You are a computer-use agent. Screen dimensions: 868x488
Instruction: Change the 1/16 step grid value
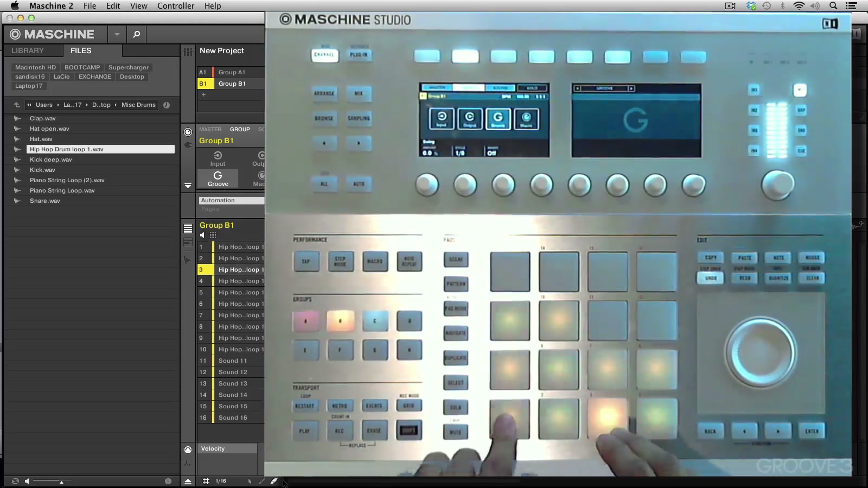pyautogui.click(x=221, y=481)
